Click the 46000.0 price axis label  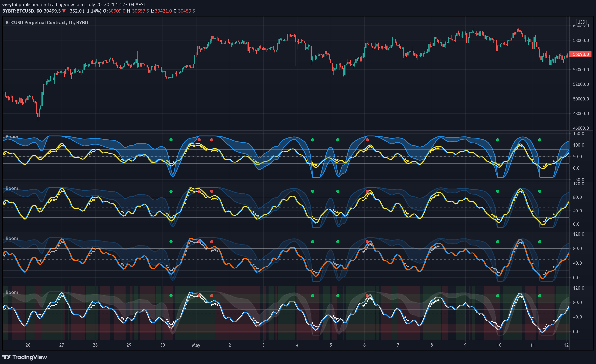pyautogui.click(x=581, y=128)
